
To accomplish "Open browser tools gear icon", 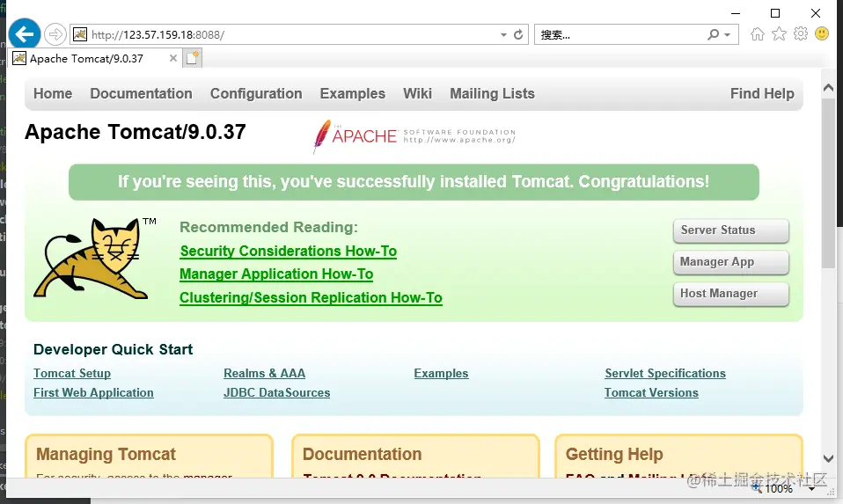I will 801,33.
